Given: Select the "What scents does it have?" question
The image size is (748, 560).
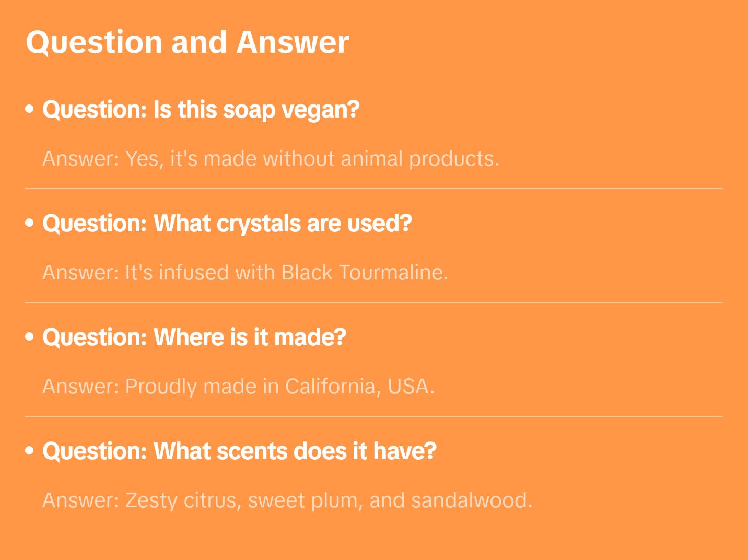Looking at the screenshot, I should click(x=239, y=451).
